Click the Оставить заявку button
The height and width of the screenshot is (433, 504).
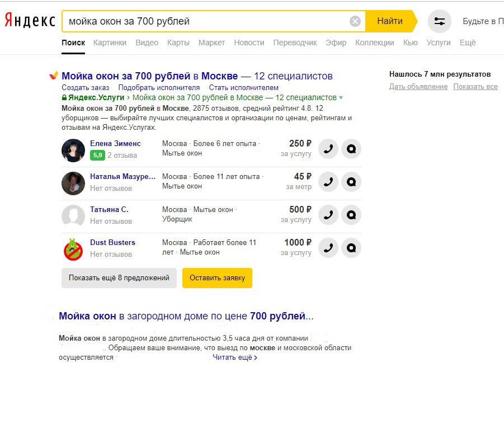click(217, 277)
